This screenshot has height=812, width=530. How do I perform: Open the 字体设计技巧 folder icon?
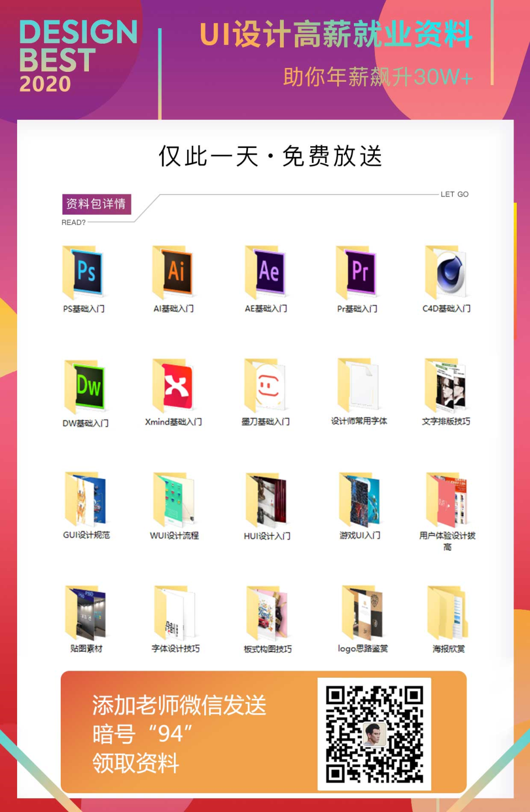(x=175, y=613)
